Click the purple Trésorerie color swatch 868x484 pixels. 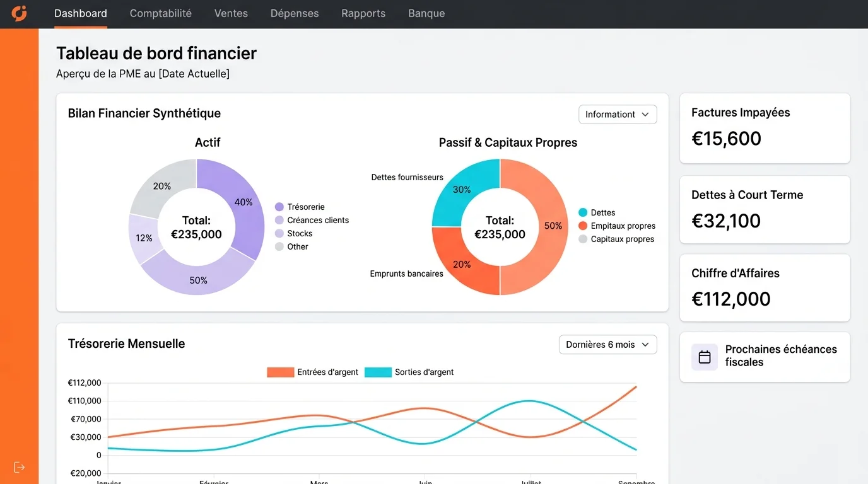(x=279, y=207)
